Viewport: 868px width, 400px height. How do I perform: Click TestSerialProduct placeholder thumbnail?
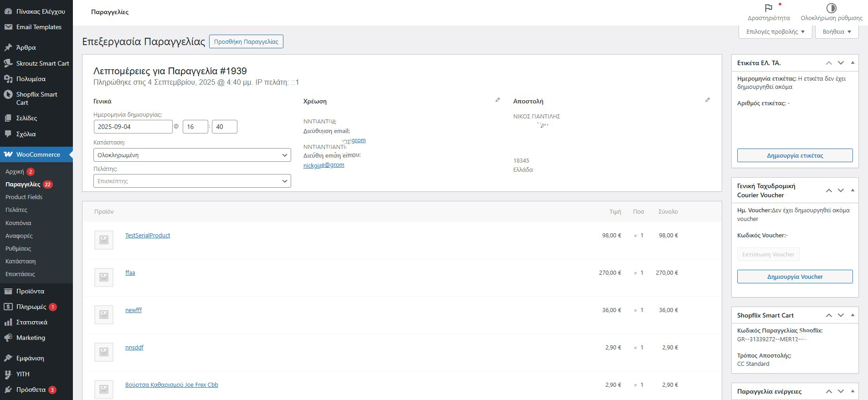coord(104,240)
